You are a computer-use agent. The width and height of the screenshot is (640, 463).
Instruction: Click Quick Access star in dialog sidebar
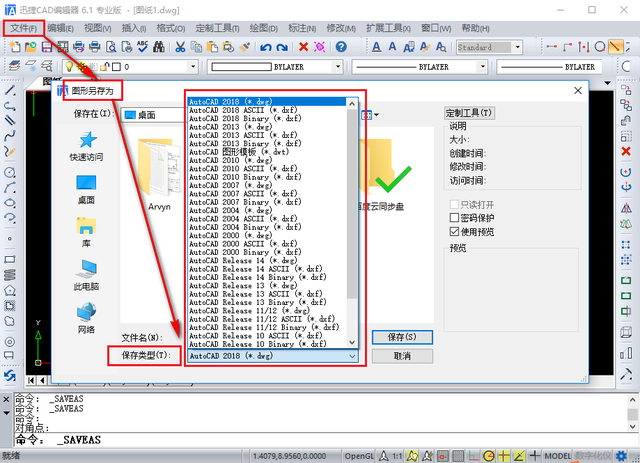(x=86, y=146)
